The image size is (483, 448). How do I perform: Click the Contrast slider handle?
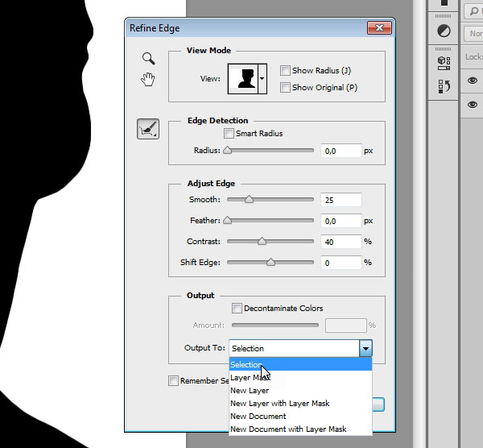click(x=262, y=241)
